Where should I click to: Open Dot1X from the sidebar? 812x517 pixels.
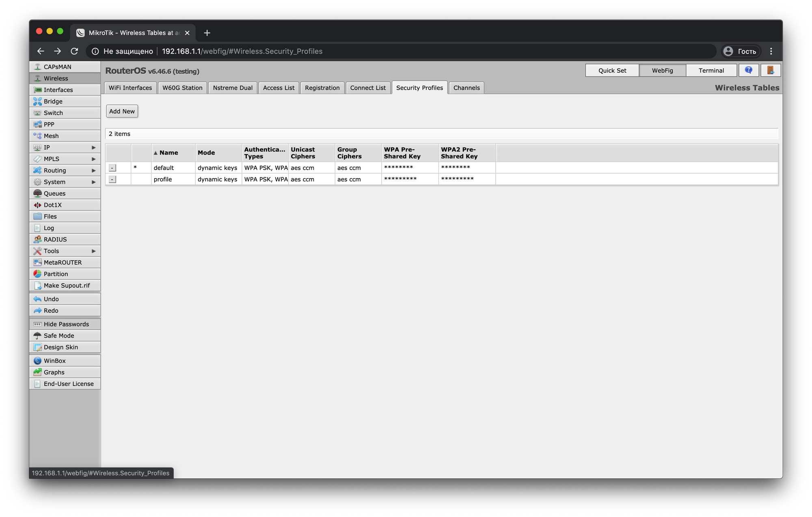65,205
